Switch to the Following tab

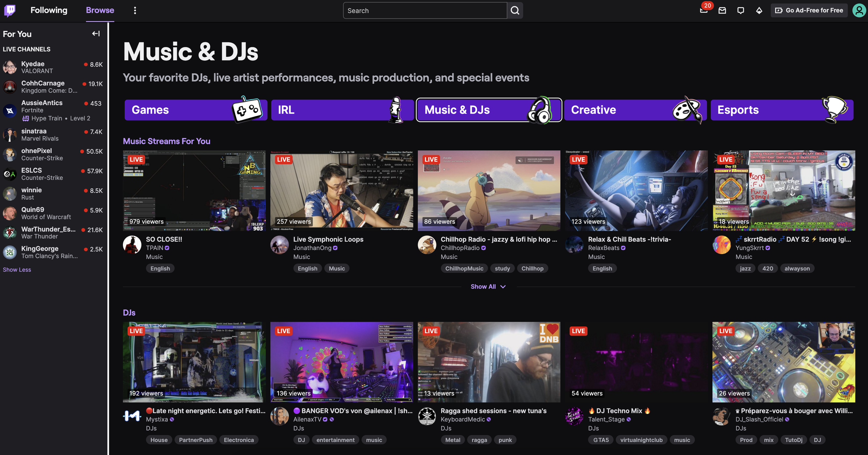pyautogui.click(x=49, y=10)
